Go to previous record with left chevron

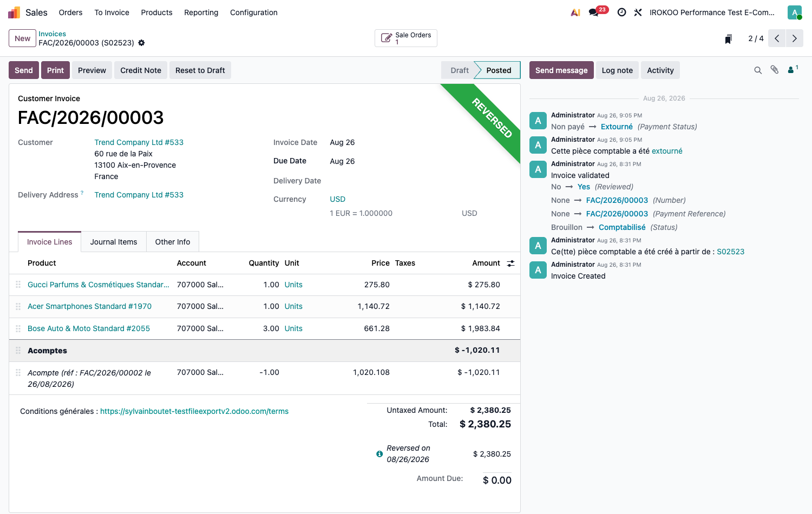777,38
